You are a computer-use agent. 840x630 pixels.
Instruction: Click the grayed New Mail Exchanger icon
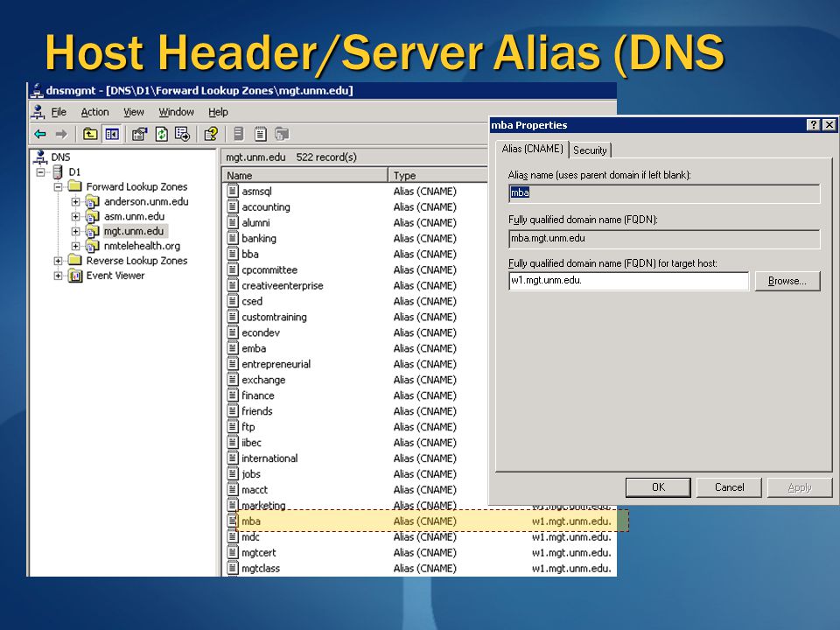click(x=282, y=134)
